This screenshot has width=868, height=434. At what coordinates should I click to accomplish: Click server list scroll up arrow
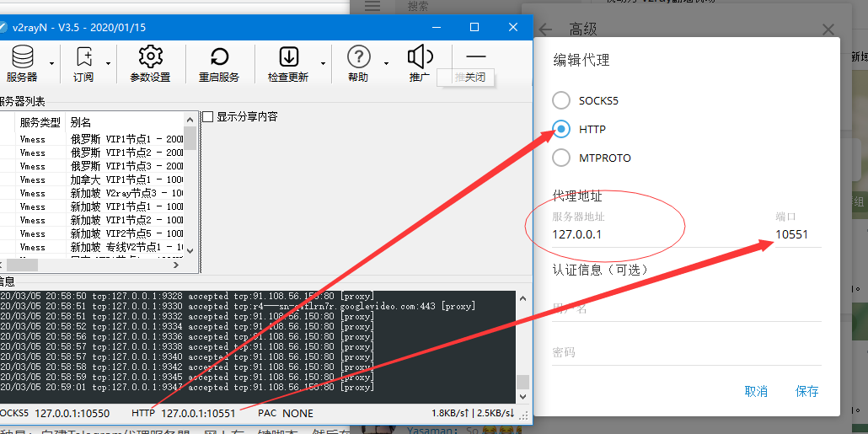190,119
